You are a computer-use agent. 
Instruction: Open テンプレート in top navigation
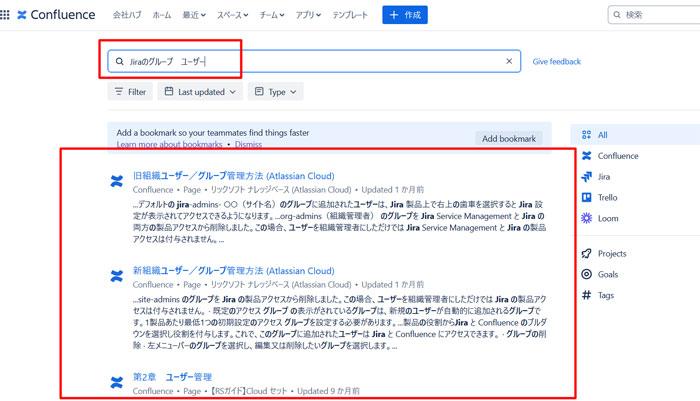[x=350, y=15]
